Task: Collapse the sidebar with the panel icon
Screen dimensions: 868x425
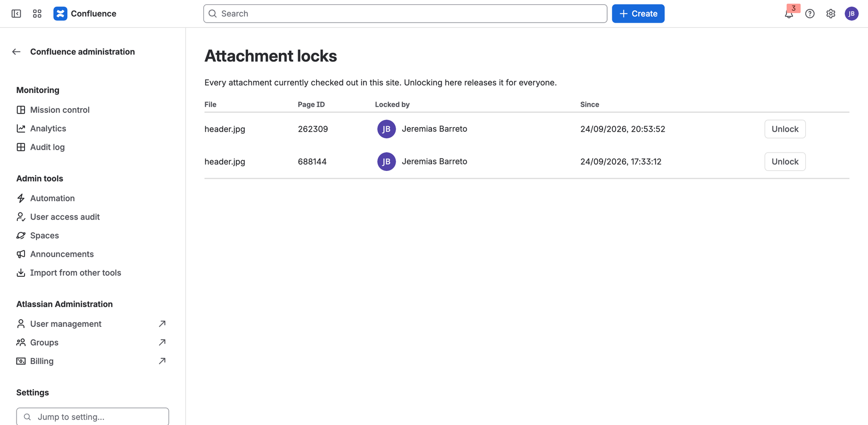Action: tap(16, 14)
